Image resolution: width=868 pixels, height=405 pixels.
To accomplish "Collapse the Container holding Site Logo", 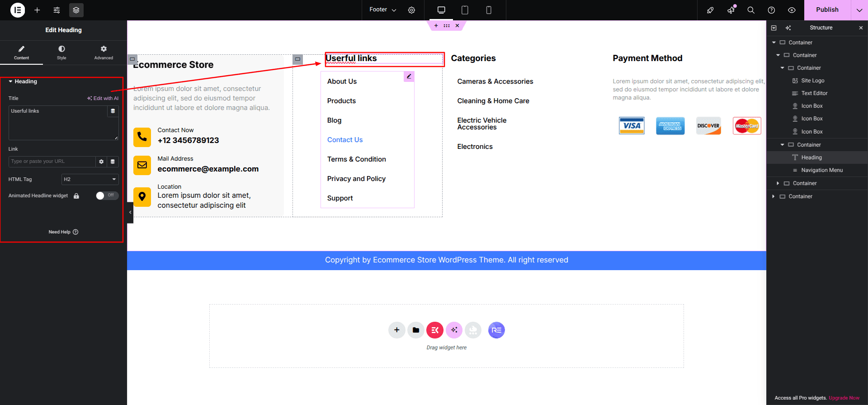I will 782,68.
